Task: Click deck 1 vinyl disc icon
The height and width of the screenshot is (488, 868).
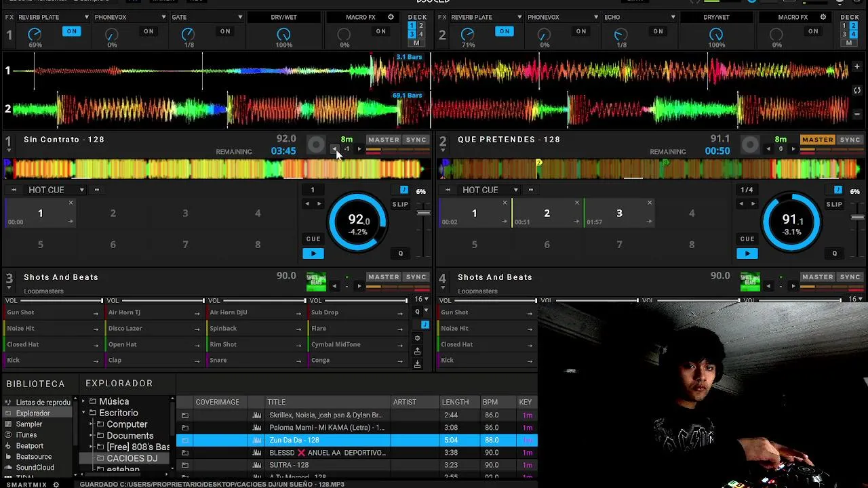Action: (x=315, y=144)
